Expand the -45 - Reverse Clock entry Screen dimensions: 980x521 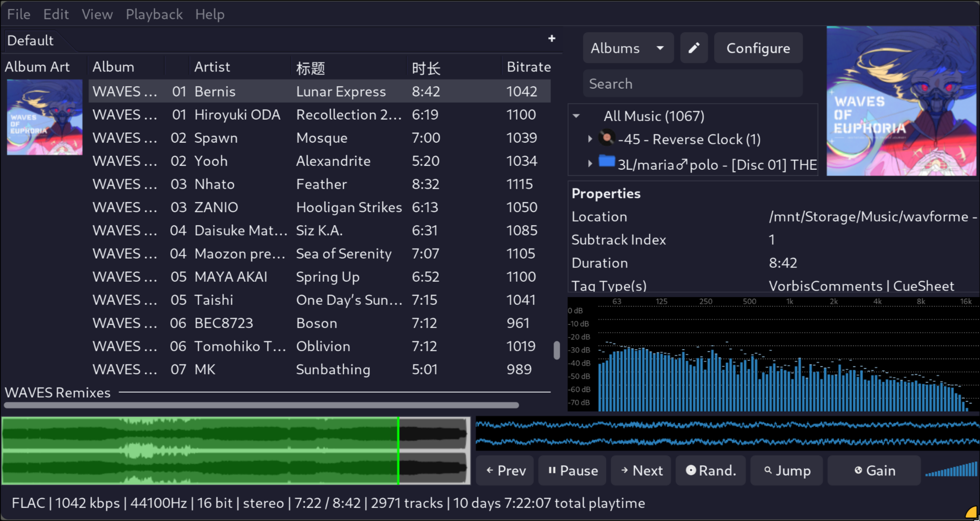coord(590,139)
